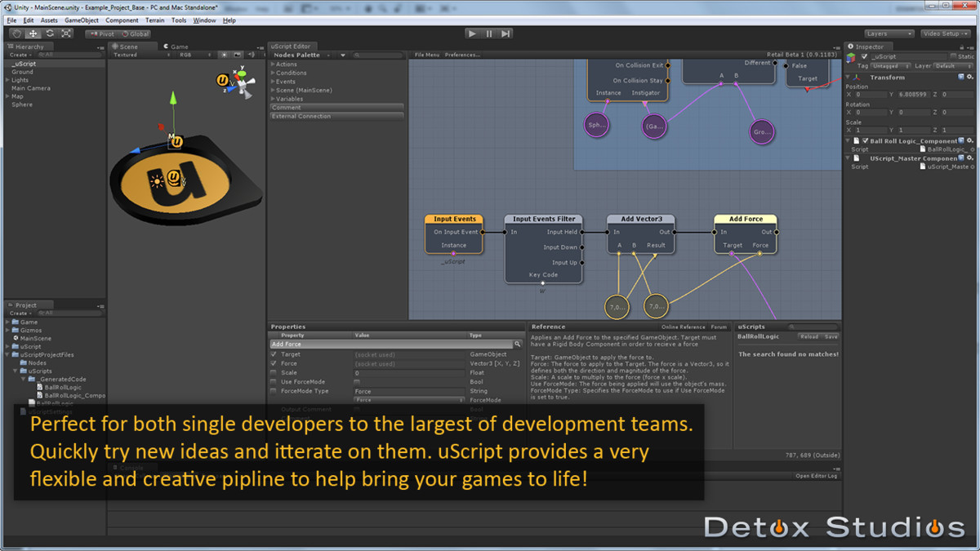Check the ForceMode Type property checkbox
The width and height of the screenshot is (980, 551).
click(274, 391)
